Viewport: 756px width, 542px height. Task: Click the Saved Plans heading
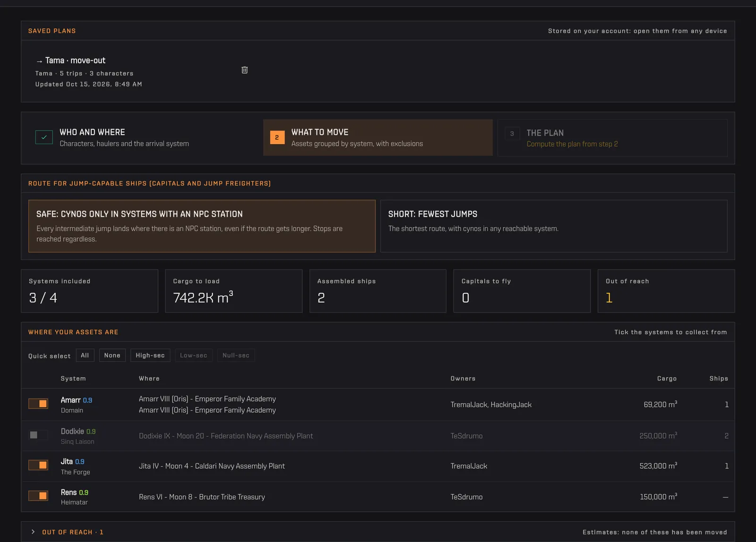[x=52, y=31]
